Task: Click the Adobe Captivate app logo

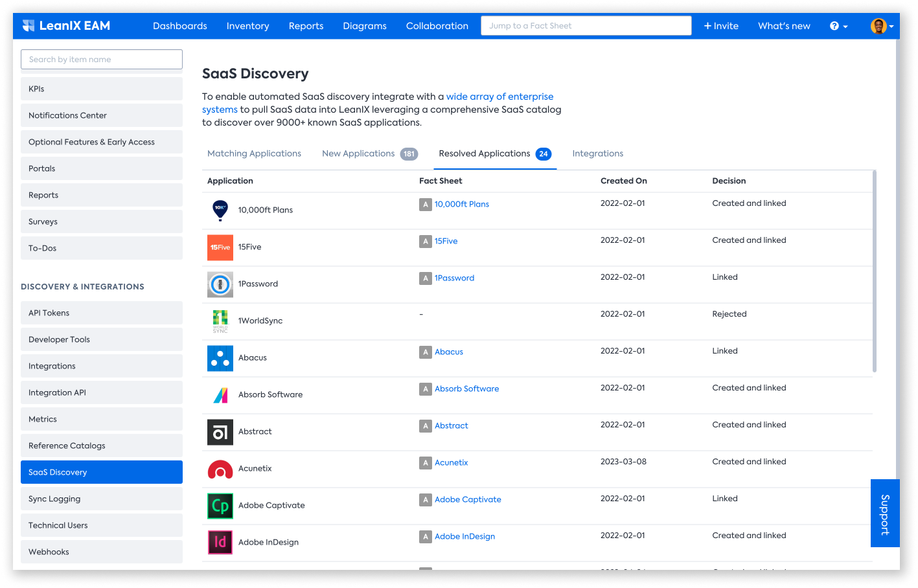Action: click(x=220, y=506)
